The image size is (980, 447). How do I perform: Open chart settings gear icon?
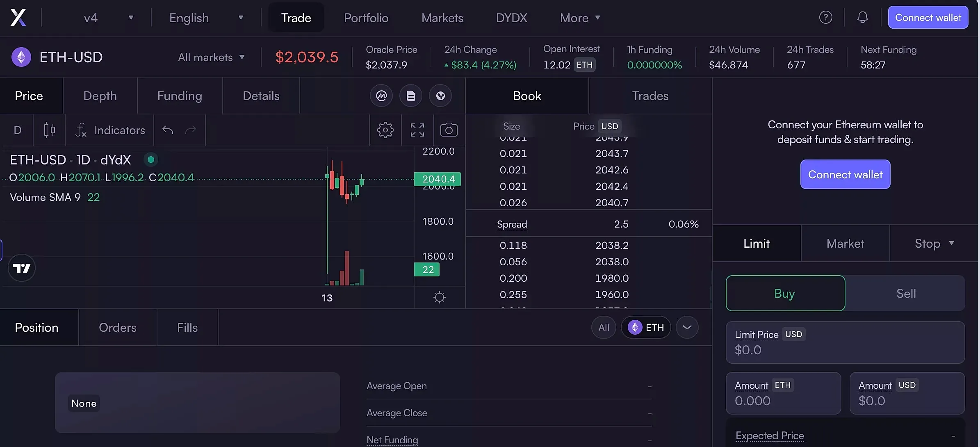point(385,130)
